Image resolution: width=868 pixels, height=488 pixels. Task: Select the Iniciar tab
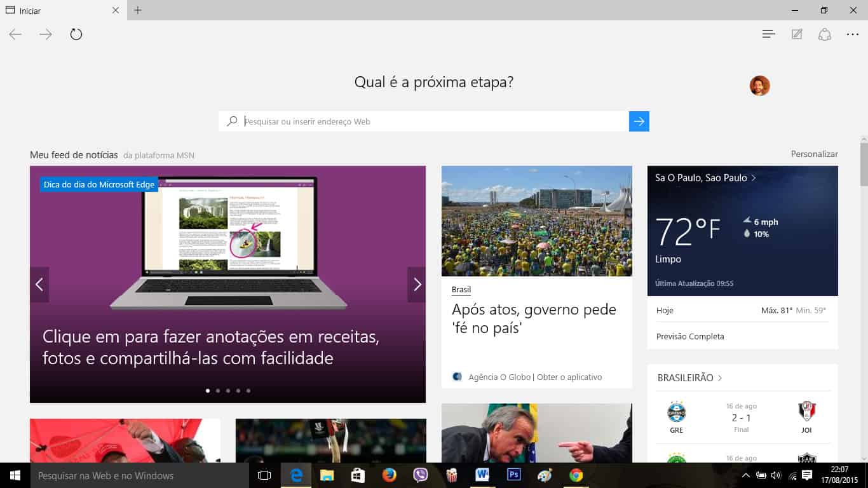coord(64,10)
